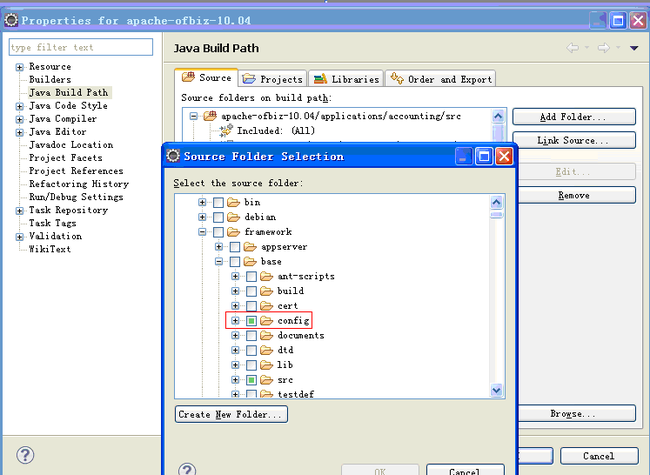The image size is (650, 475).
Task: Check the base folder checkbox
Action: coord(235,262)
